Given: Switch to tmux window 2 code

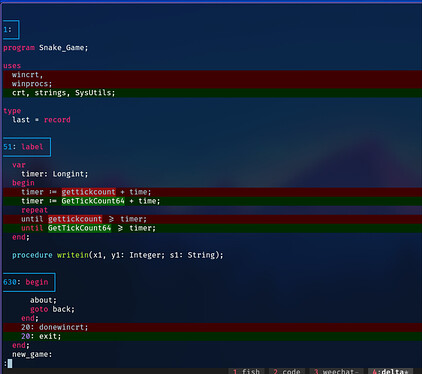Looking at the screenshot, I should click(x=287, y=371).
